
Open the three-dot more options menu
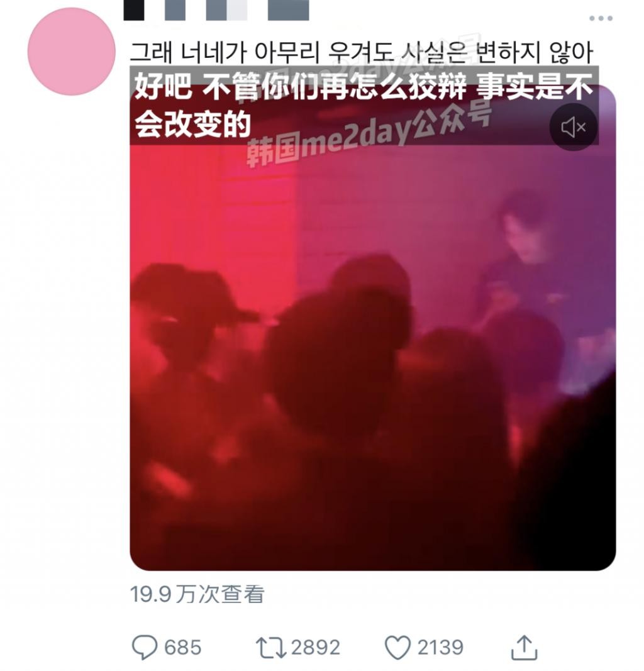click(601, 18)
